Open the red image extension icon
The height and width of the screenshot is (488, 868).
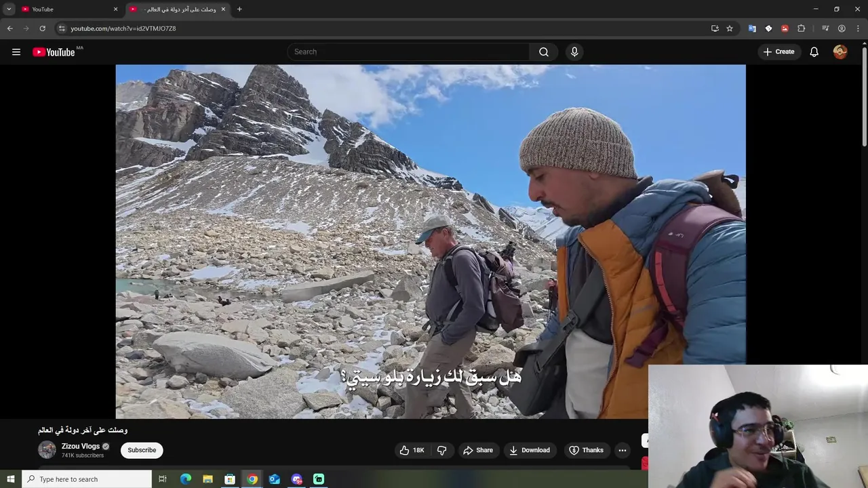[785, 28]
